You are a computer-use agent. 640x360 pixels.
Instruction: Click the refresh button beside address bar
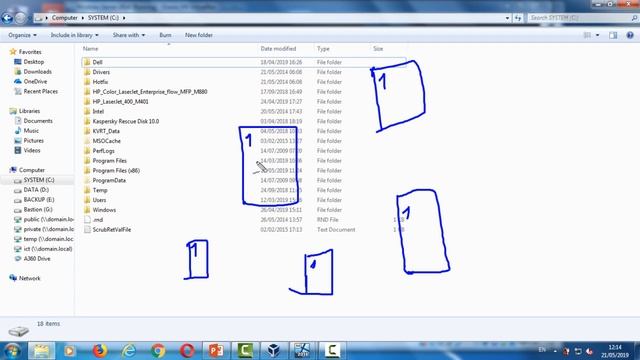coord(518,18)
